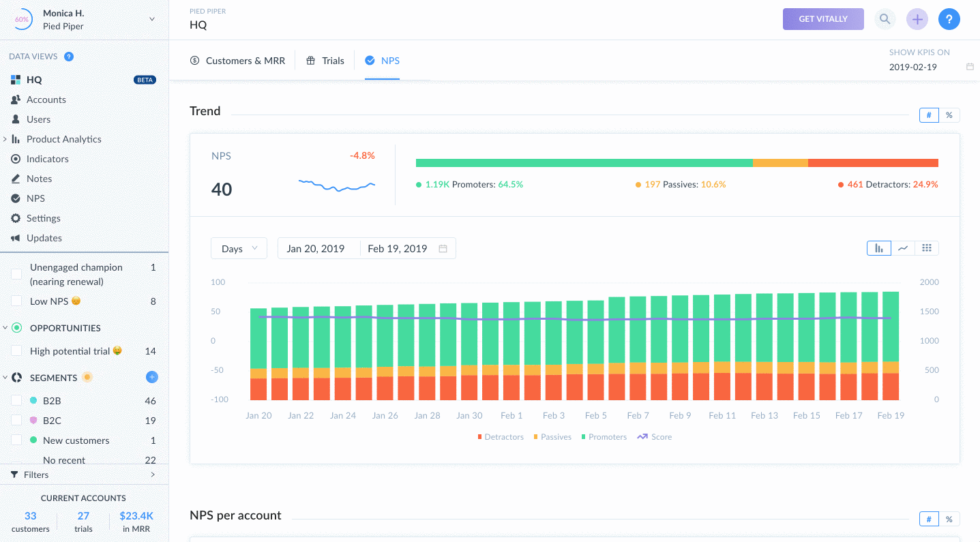Collapse the Opportunities section chevron
980x542 pixels.
pyautogui.click(x=5, y=328)
